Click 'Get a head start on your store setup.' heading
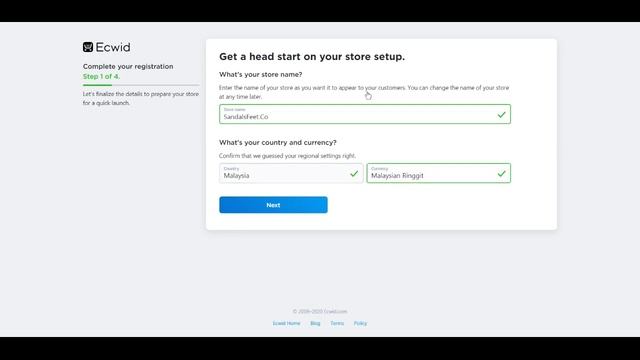Screen dimensions: 640x360 [312, 56]
